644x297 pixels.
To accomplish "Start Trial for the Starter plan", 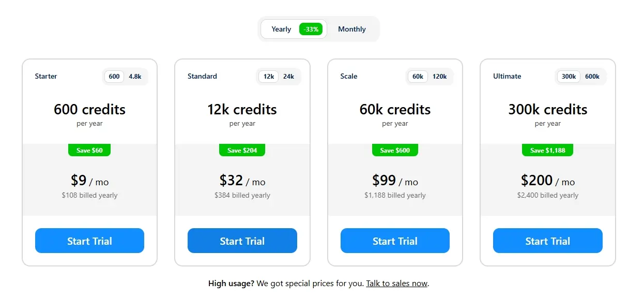I will tap(89, 241).
